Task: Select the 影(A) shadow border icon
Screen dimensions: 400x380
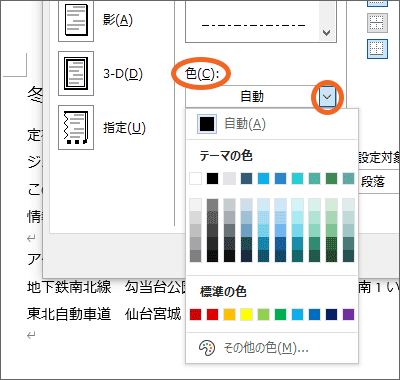Action: pos(76,20)
